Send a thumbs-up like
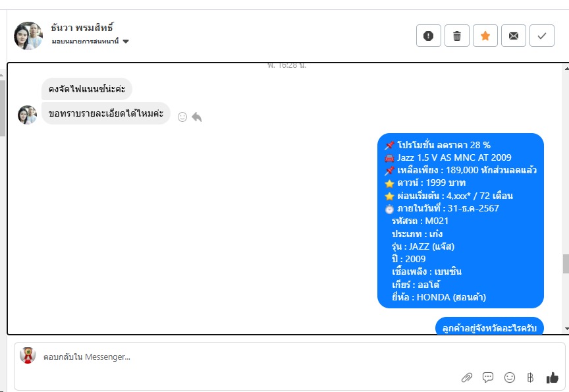This screenshot has height=392, width=569. point(553,378)
